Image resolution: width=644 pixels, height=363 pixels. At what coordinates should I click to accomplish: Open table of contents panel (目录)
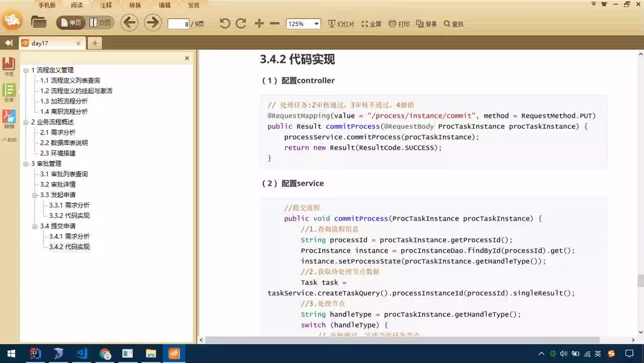9,93
